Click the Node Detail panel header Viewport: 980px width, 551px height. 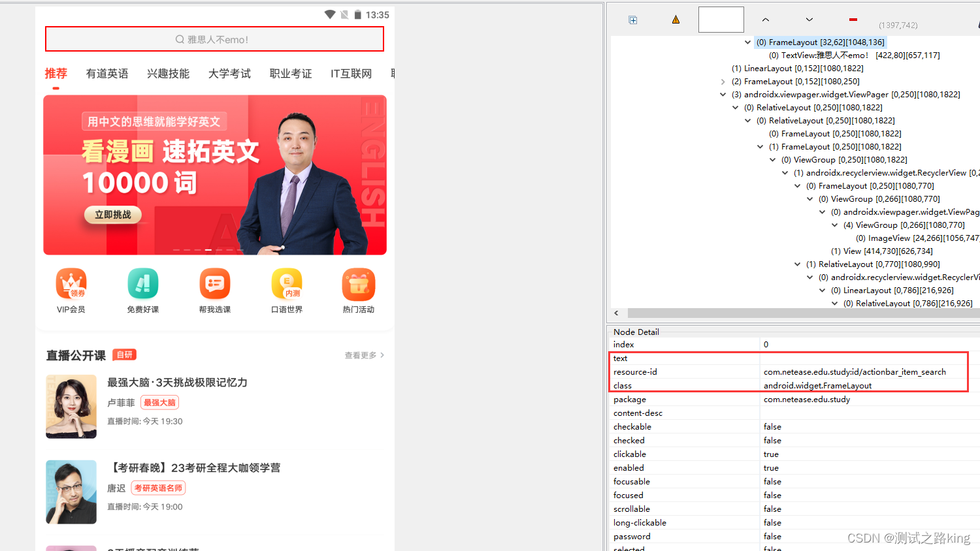(636, 332)
